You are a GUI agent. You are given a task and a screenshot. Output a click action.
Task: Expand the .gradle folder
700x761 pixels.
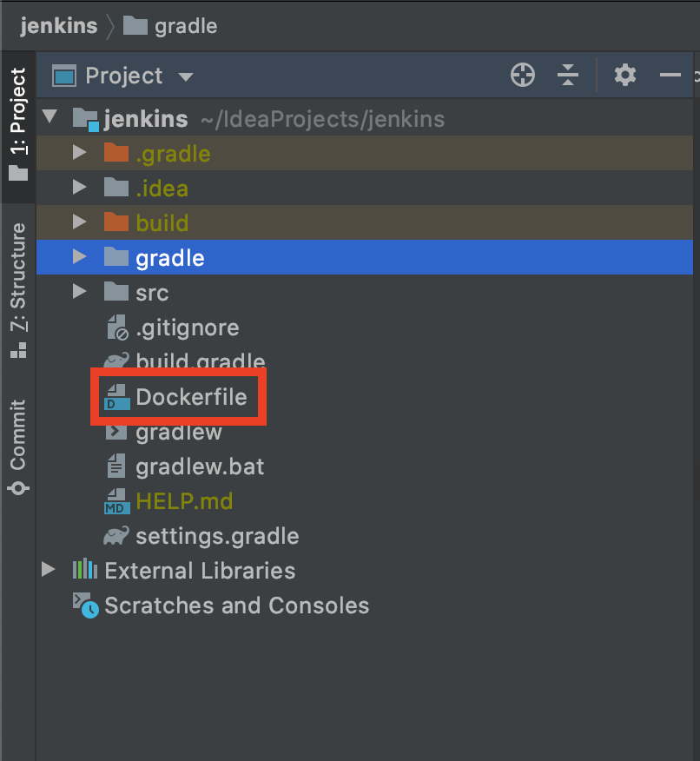tap(79, 152)
